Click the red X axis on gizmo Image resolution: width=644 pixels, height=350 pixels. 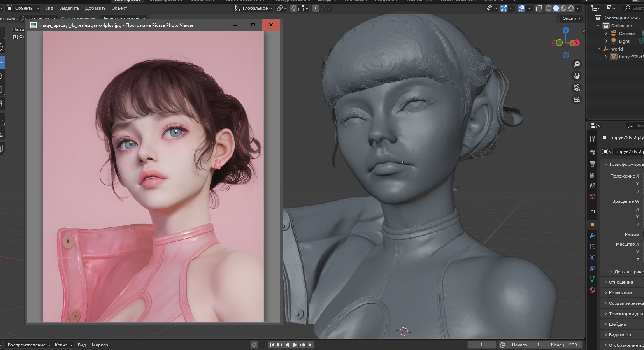pos(576,43)
